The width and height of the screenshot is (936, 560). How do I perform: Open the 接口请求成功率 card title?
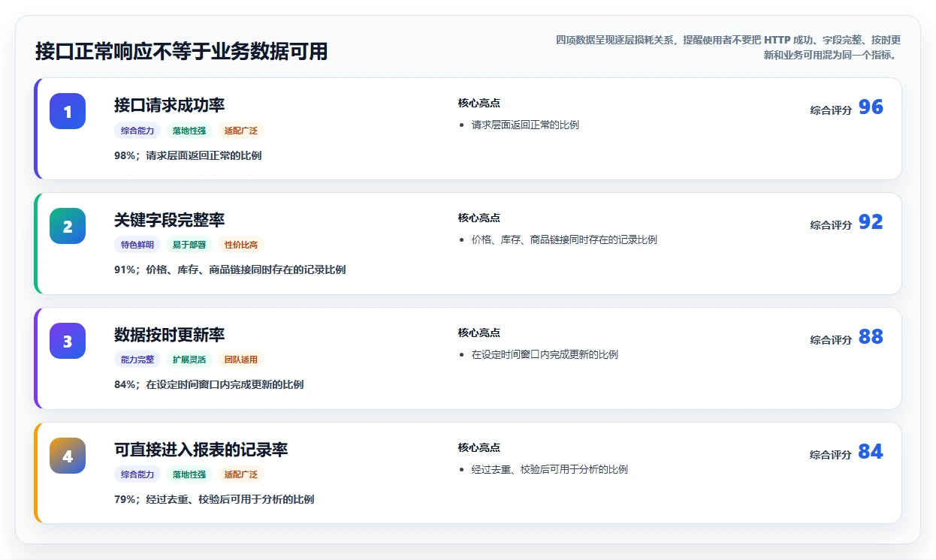click(x=169, y=104)
